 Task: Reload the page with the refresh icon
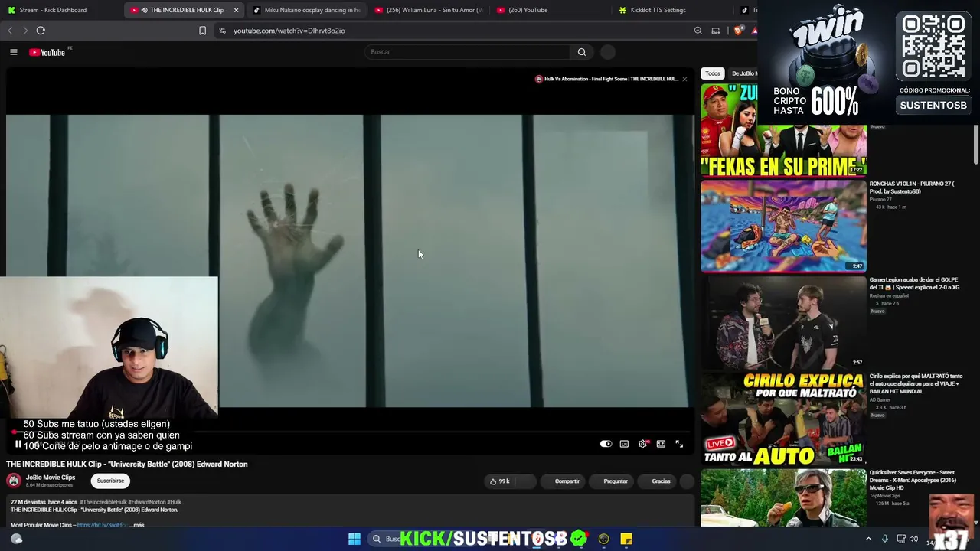pyautogui.click(x=41, y=31)
